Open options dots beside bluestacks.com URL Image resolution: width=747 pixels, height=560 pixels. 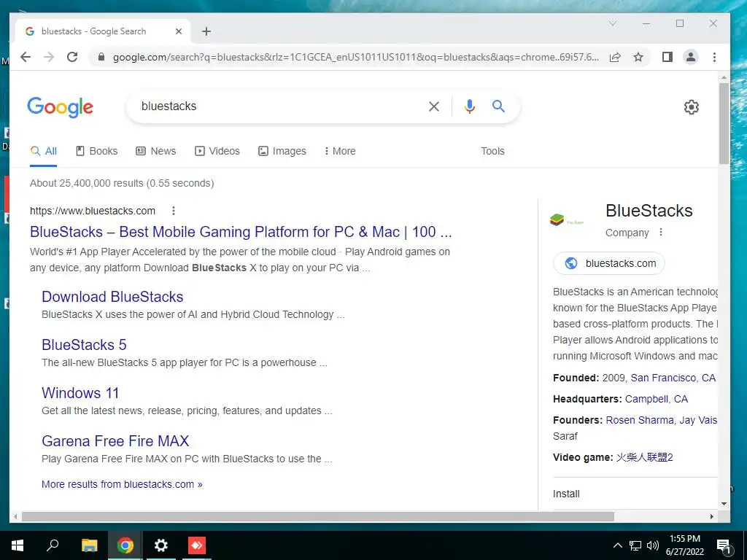pos(174,211)
